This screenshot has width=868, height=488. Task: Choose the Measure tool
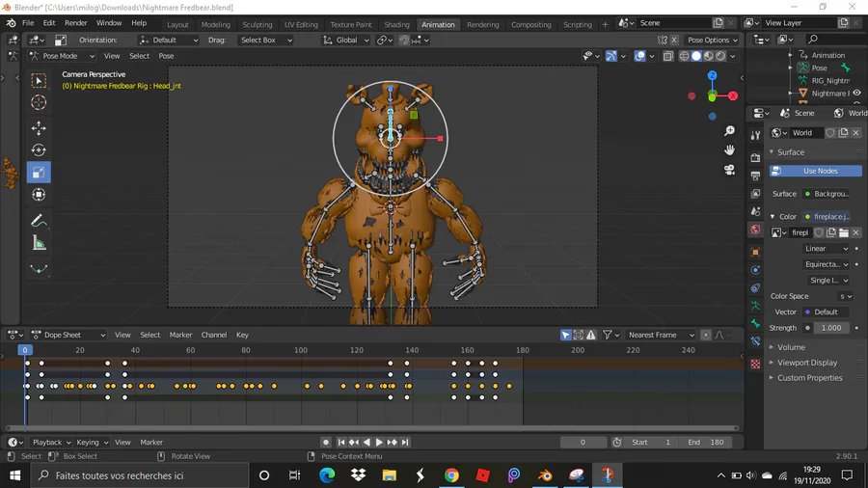click(39, 243)
